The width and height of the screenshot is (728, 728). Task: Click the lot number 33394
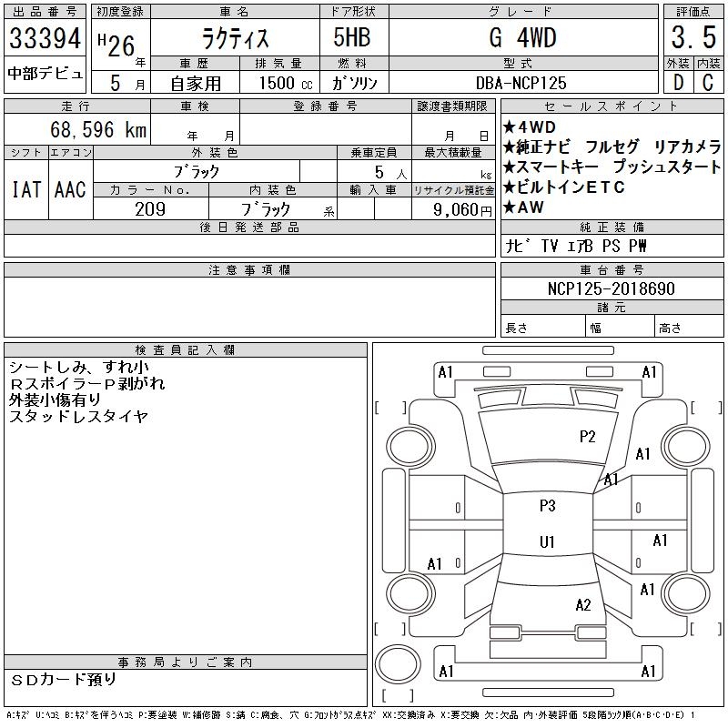click(45, 39)
